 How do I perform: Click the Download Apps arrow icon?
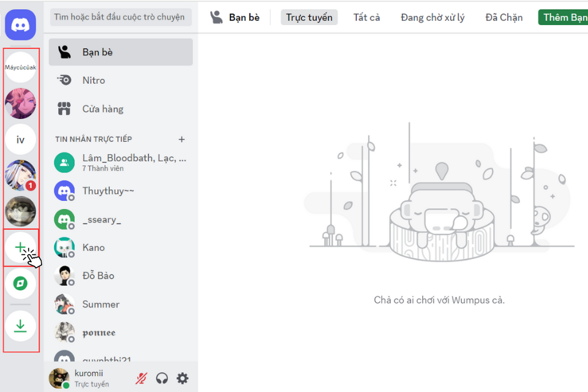(x=21, y=326)
